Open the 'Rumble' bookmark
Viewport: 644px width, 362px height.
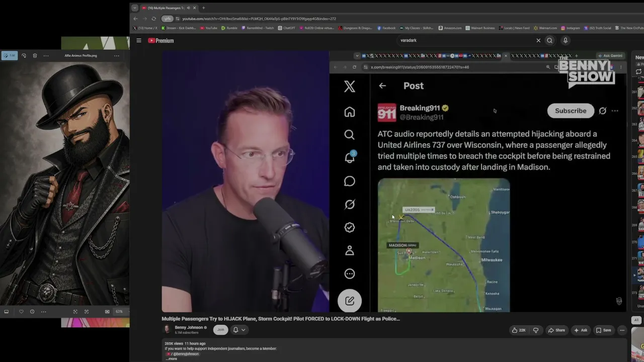[x=229, y=28]
